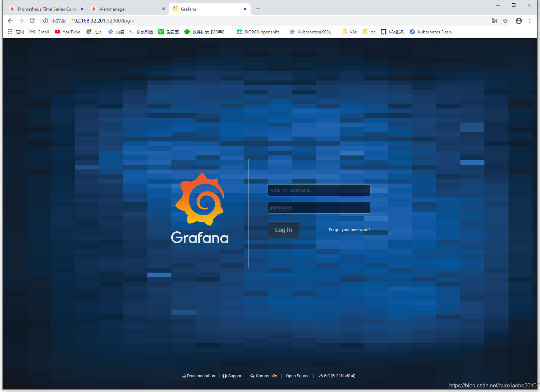This screenshot has width=540, height=392.
Task: Open the DO280-openshift bookmark
Action: (260, 32)
